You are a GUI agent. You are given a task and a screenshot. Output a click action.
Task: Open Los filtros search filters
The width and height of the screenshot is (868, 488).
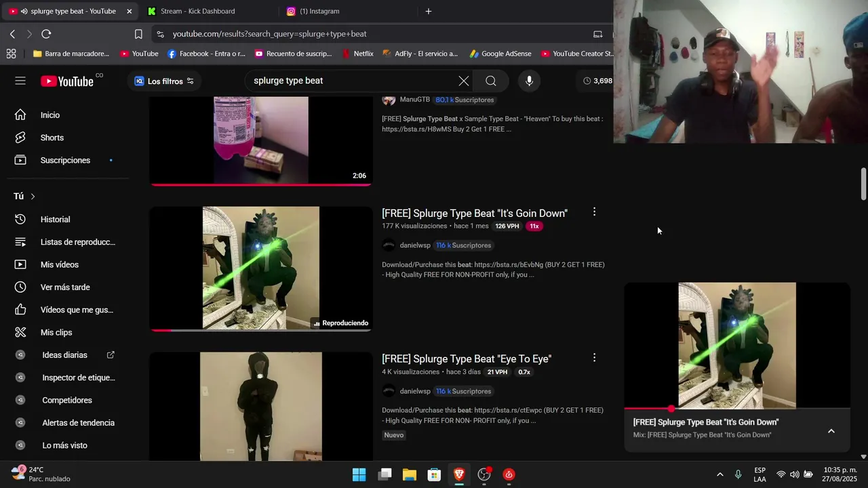163,81
